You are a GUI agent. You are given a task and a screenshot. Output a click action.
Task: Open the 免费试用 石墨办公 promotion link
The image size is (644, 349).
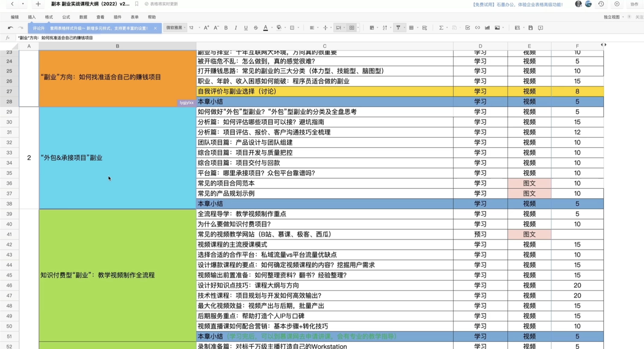517,4
